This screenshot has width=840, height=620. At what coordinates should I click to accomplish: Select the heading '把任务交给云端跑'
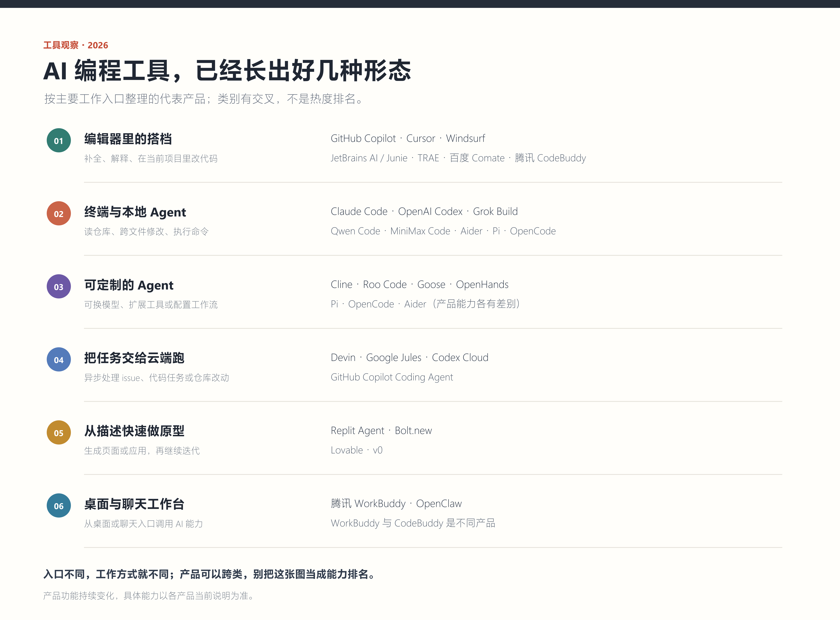coord(134,358)
